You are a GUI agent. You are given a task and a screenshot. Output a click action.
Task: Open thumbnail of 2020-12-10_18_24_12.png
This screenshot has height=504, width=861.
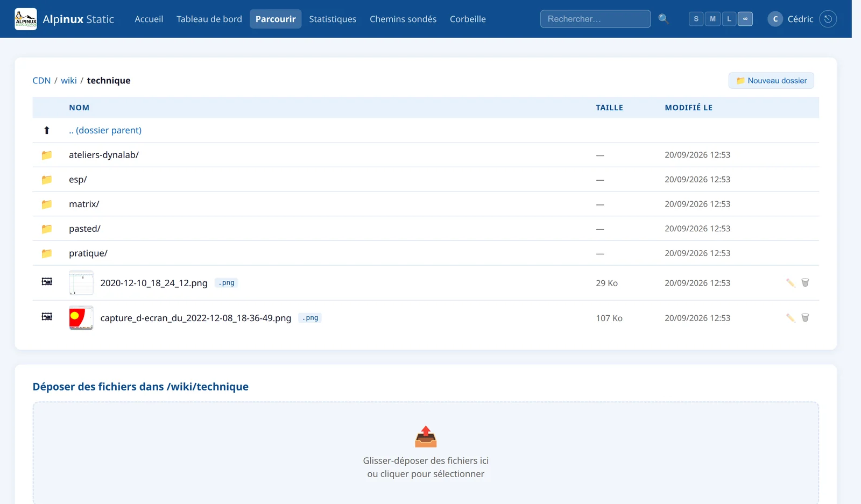pos(81,283)
